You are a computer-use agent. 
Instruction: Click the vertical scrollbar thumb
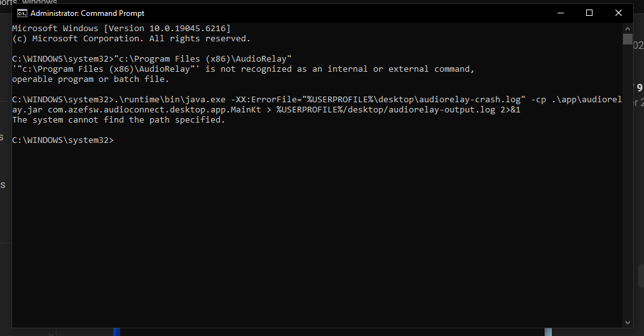click(x=627, y=39)
